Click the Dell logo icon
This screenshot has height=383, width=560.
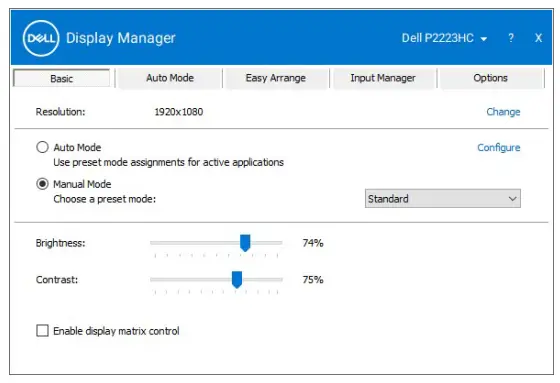[x=40, y=38]
